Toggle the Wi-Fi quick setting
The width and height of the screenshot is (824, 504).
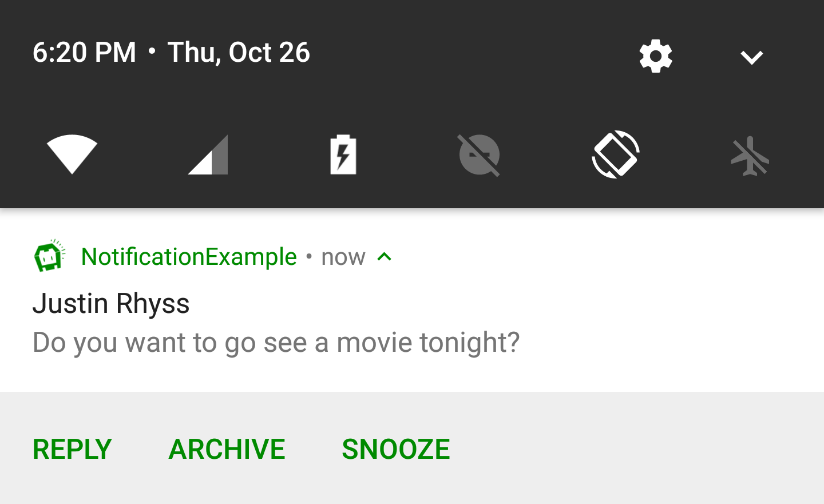click(x=72, y=154)
